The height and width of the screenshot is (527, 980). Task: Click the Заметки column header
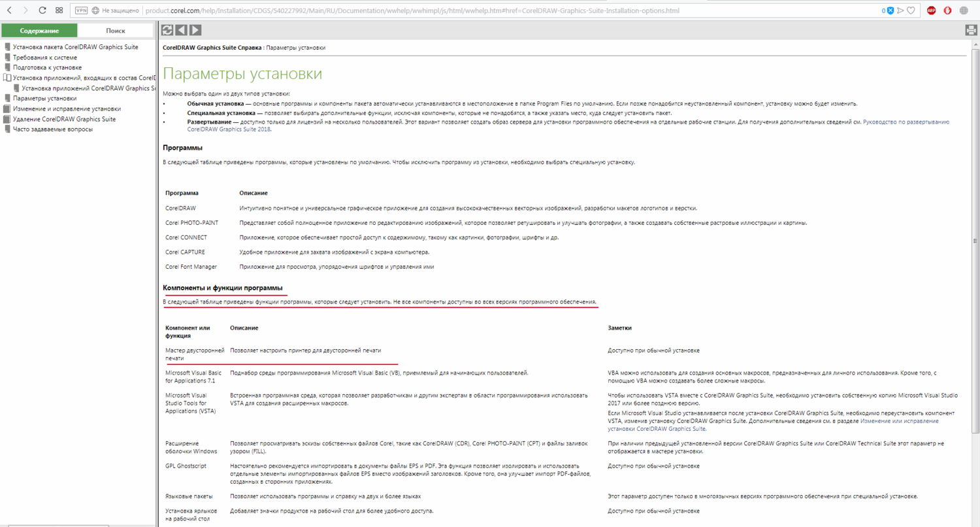point(619,328)
